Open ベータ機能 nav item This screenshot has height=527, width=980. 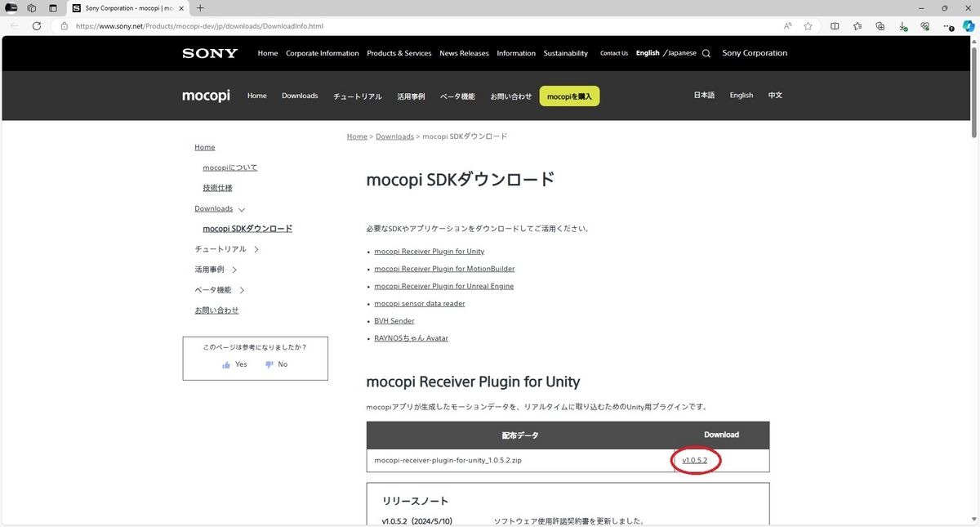tap(457, 96)
